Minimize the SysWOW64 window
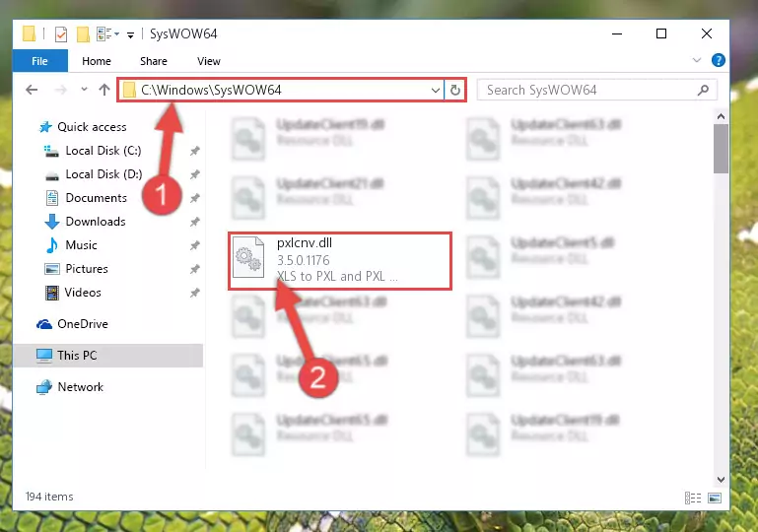Screen dimensions: 758x532 (617, 33)
